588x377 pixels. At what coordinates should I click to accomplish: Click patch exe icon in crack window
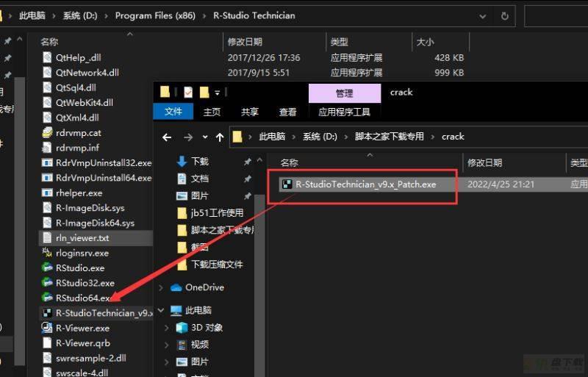coord(287,184)
